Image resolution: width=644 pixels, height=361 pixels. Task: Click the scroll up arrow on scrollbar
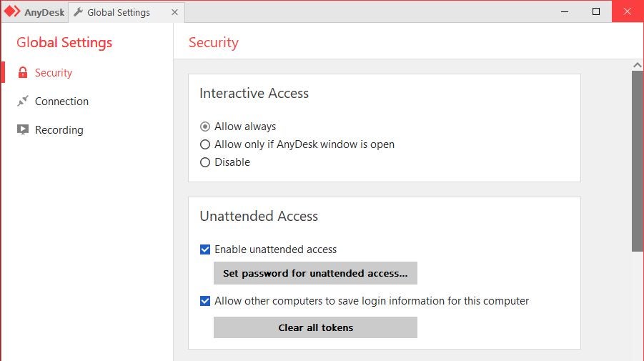coord(638,65)
